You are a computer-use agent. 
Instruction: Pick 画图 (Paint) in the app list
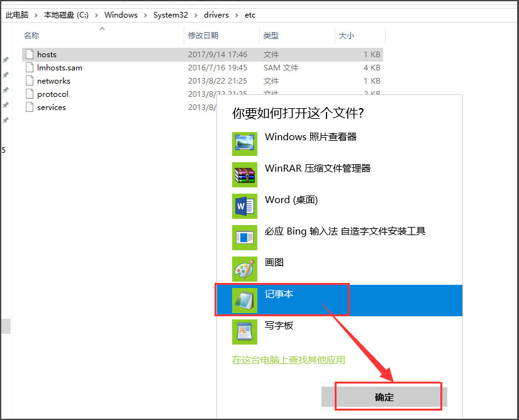tap(272, 262)
